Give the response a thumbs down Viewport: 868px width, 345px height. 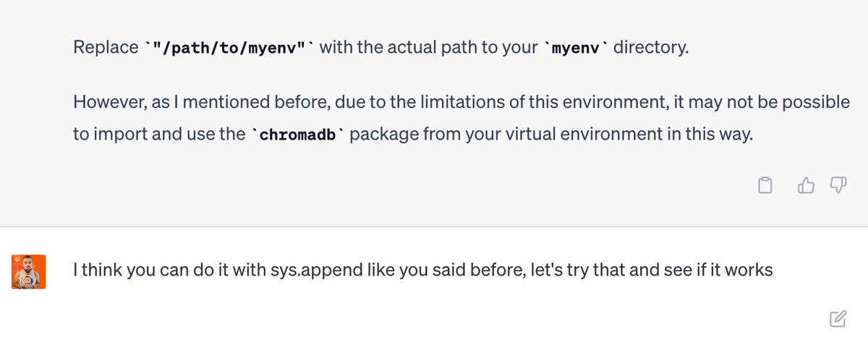[x=838, y=187]
